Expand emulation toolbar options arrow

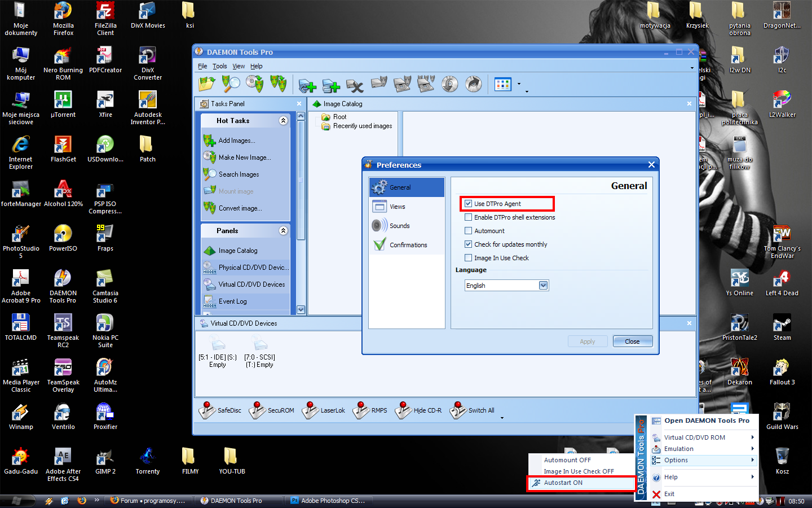502,418
